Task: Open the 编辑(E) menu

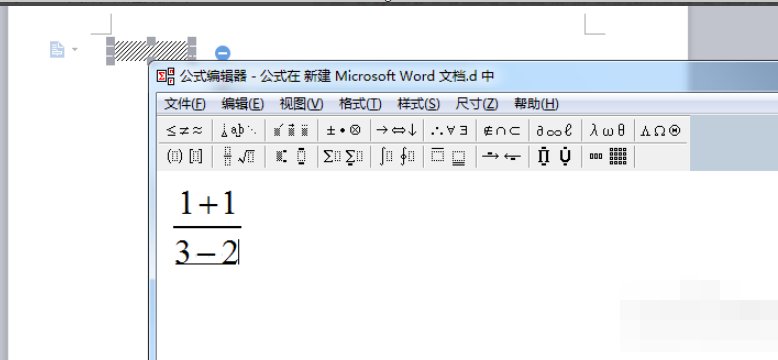Action: pyautogui.click(x=243, y=104)
